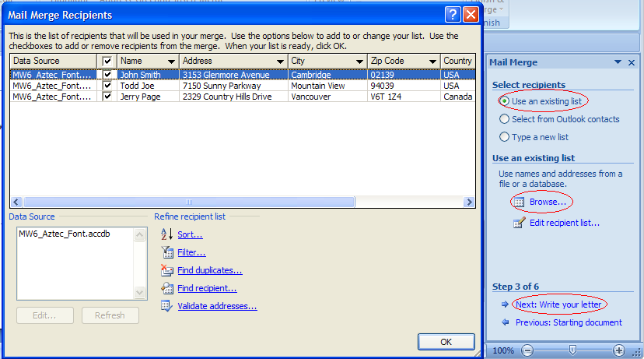Go to 'Next: Write your letter'
This screenshot has width=644, height=359.
(559, 304)
